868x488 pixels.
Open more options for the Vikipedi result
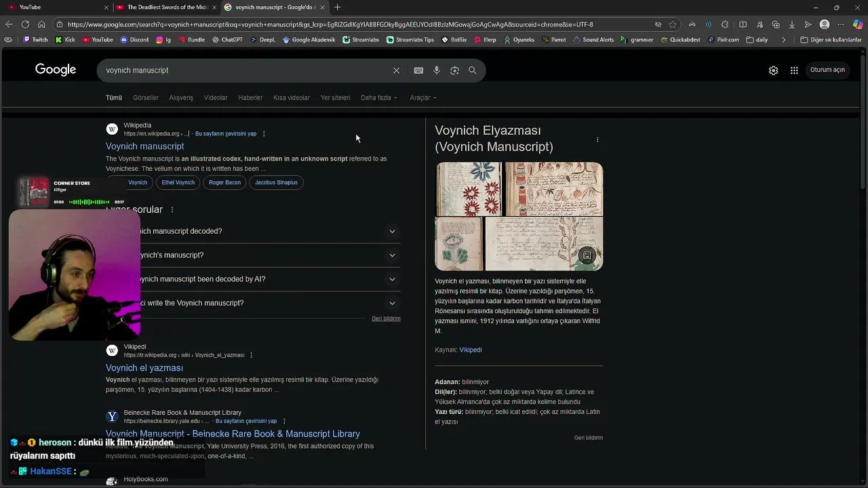pos(251,355)
